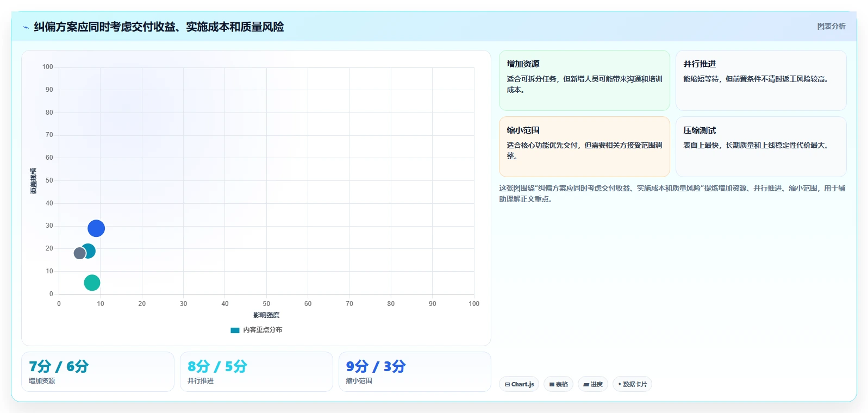Select the 8分 / 5分 stat card
Screen dimensions: 868x413
tap(257, 372)
